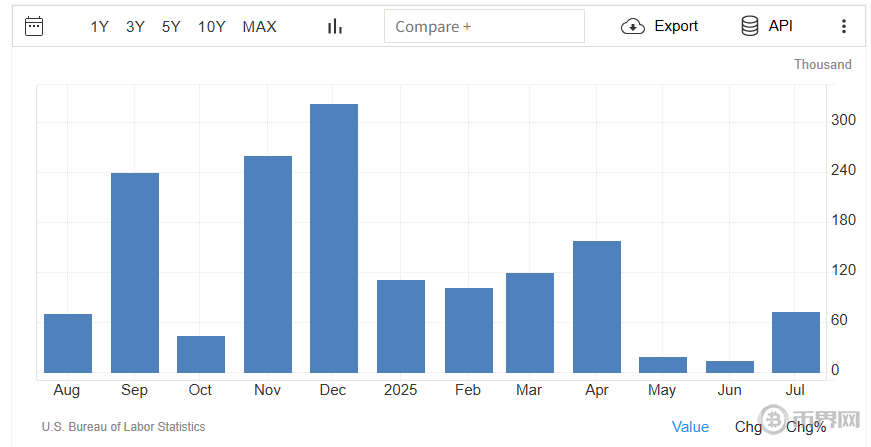Click the September bar in the chart
The height and width of the screenshot is (447, 871).
point(134,272)
